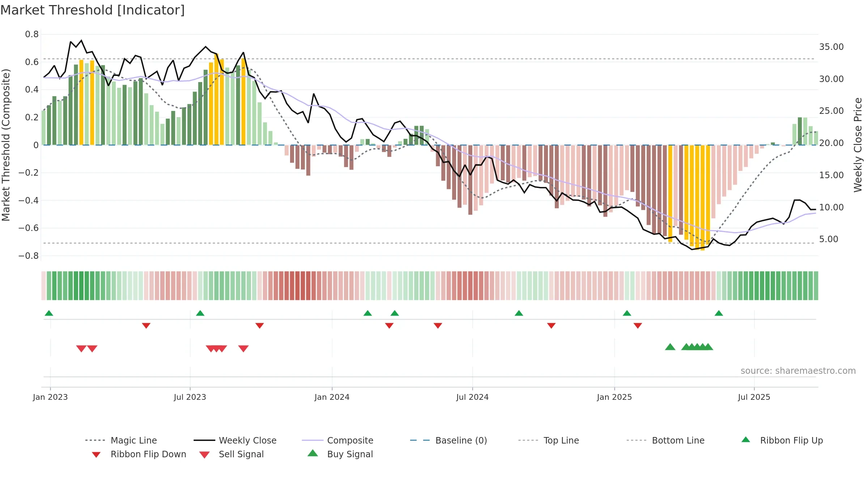Click the first sell signal marker in early 2023

point(81,348)
